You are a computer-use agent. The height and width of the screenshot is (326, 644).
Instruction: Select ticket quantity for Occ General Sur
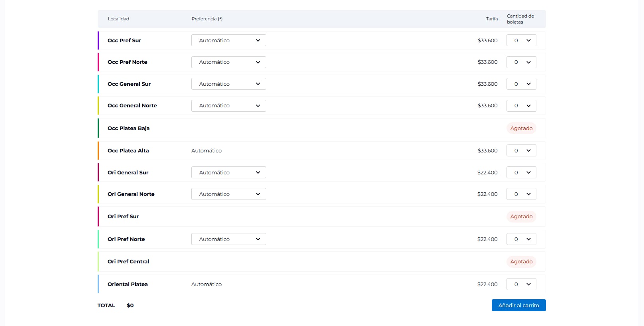point(521,84)
